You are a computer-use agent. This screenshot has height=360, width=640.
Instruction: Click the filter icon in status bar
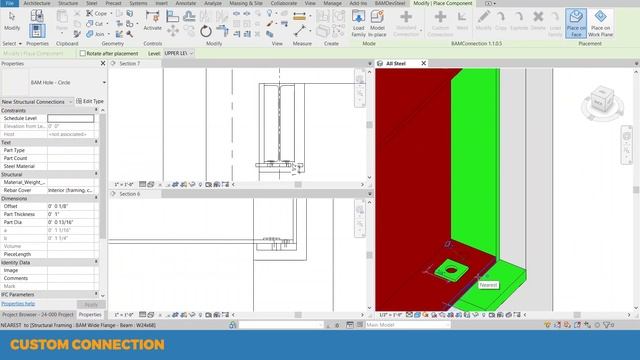pos(608,325)
